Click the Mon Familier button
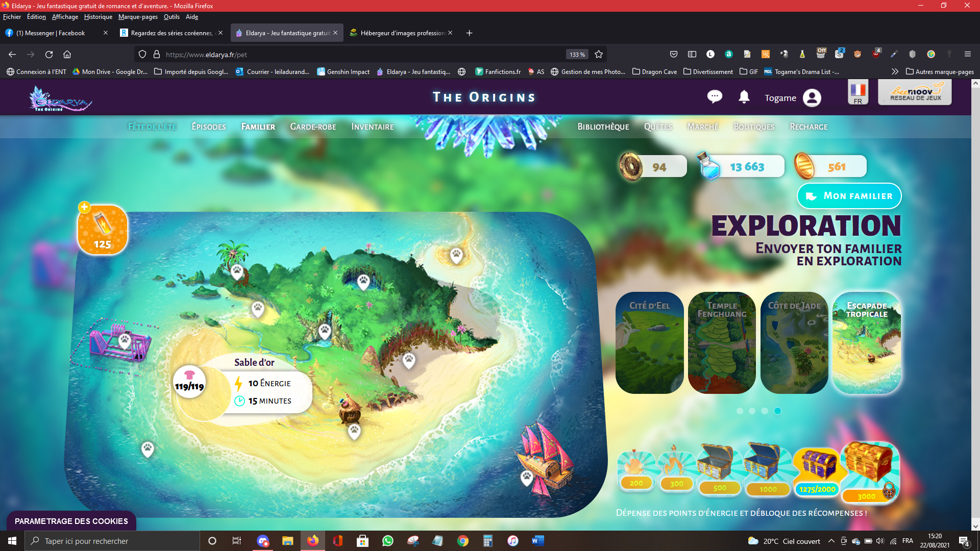 coord(849,196)
